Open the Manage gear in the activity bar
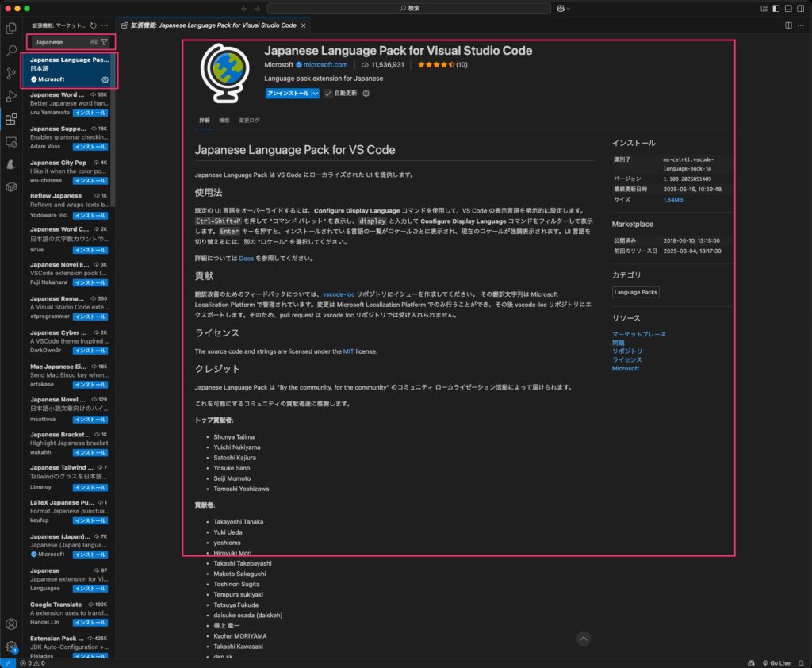The width and height of the screenshot is (812, 668). 11,647
